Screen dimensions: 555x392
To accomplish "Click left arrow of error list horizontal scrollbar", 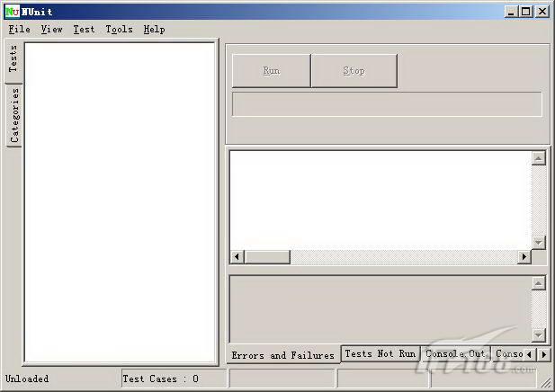I will [237, 257].
